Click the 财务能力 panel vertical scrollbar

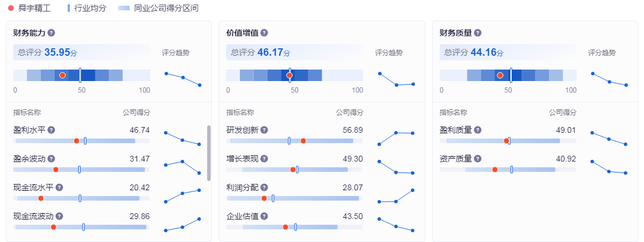(208, 152)
